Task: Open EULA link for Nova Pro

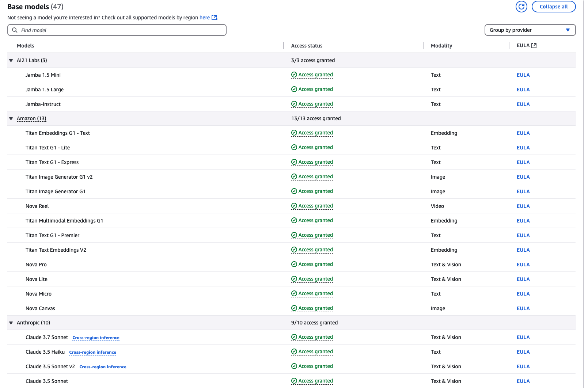Action: 523,265
